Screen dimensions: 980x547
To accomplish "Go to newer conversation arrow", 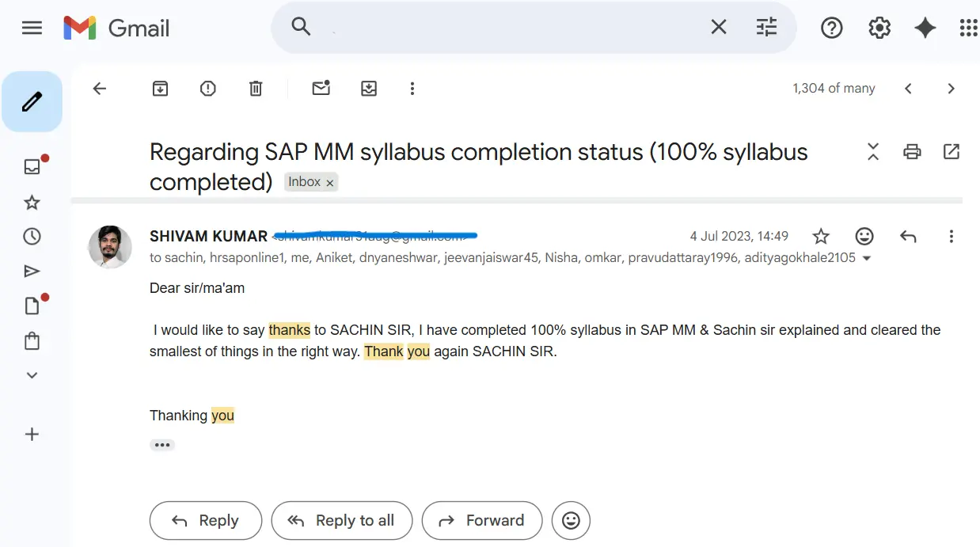I will click(908, 89).
